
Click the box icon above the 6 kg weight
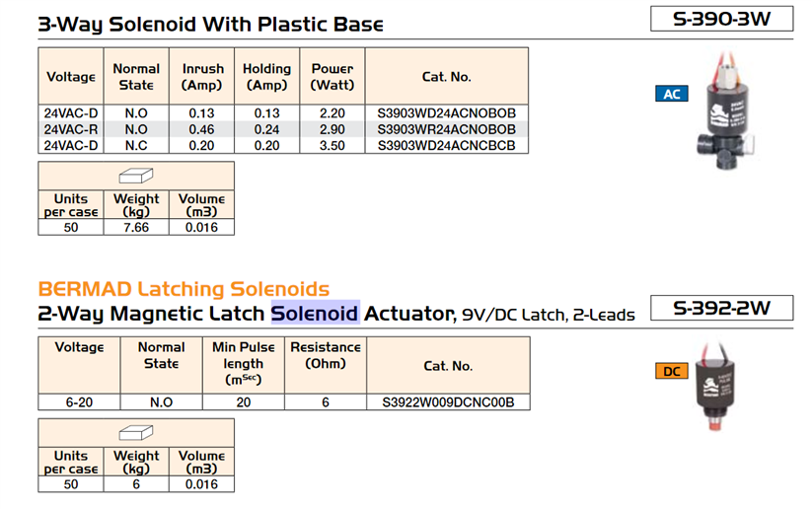coord(136,434)
